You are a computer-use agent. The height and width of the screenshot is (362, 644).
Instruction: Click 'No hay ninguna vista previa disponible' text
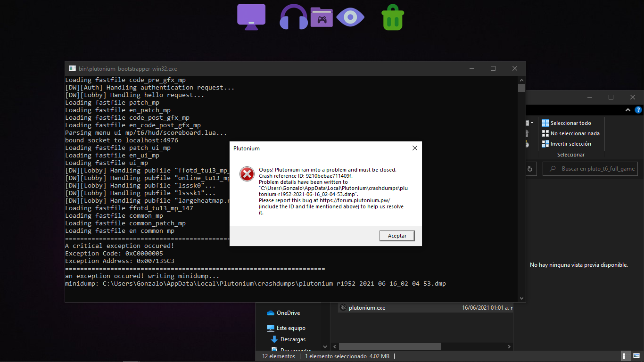pyautogui.click(x=579, y=265)
